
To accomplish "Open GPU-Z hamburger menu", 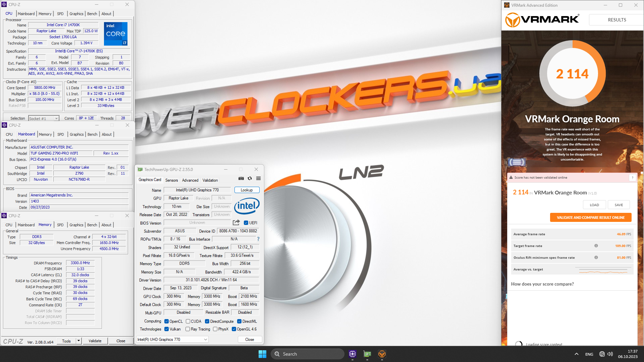I will [x=258, y=178].
